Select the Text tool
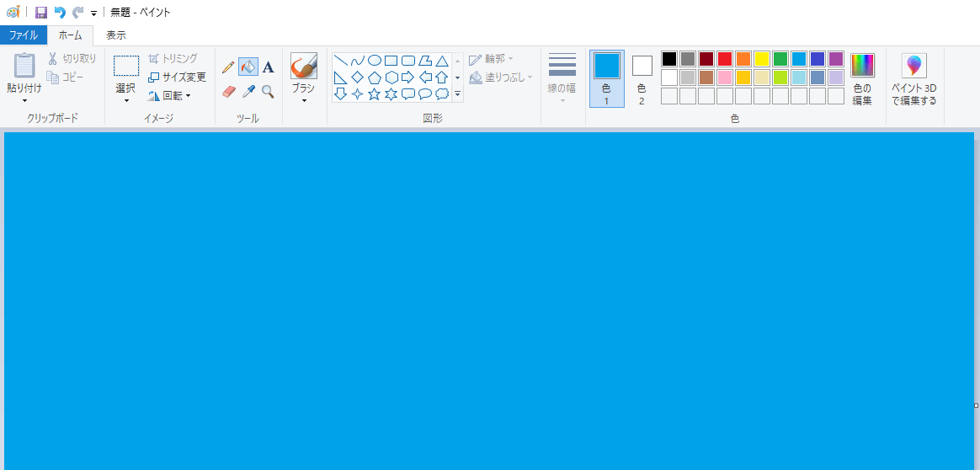This screenshot has width=980, height=470. pyautogui.click(x=268, y=67)
